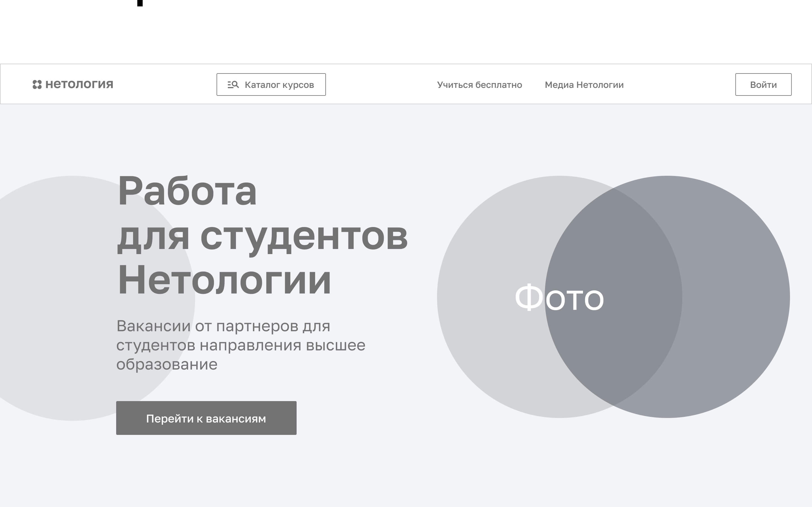Viewport: 812px width, 507px height.
Task: Click the Netology four-dot logo icon
Action: tap(37, 84)
